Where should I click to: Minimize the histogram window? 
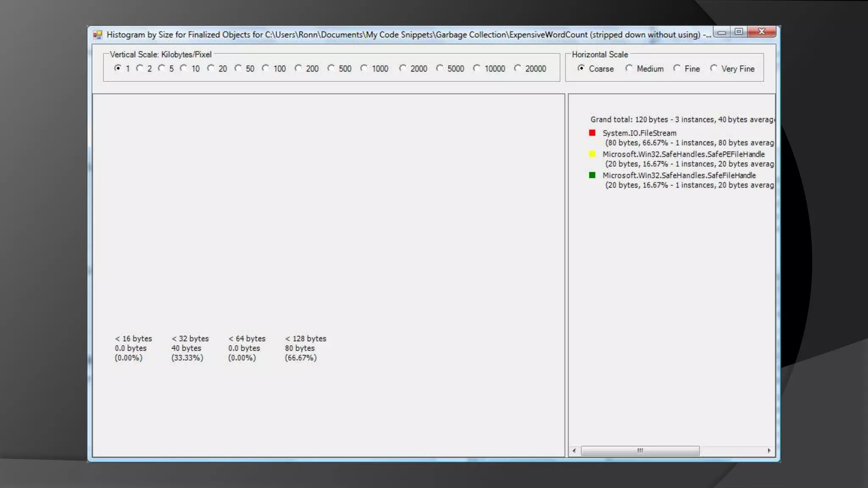click(722, 32)
